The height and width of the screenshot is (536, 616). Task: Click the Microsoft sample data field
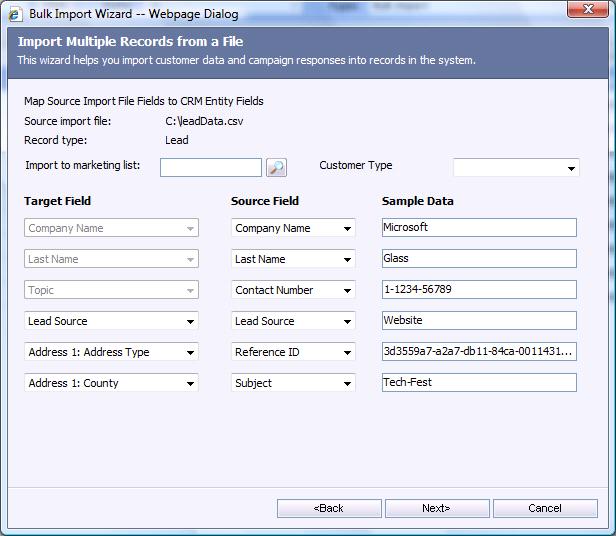click(x=479, y=227)
